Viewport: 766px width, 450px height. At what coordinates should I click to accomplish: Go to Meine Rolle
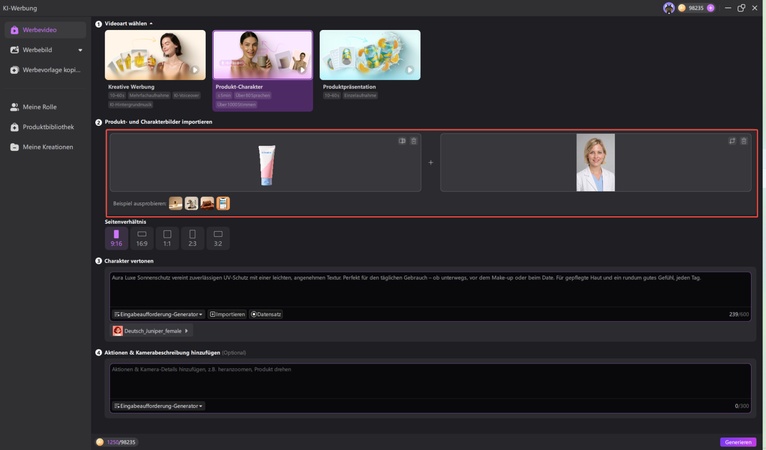[45, 107]
